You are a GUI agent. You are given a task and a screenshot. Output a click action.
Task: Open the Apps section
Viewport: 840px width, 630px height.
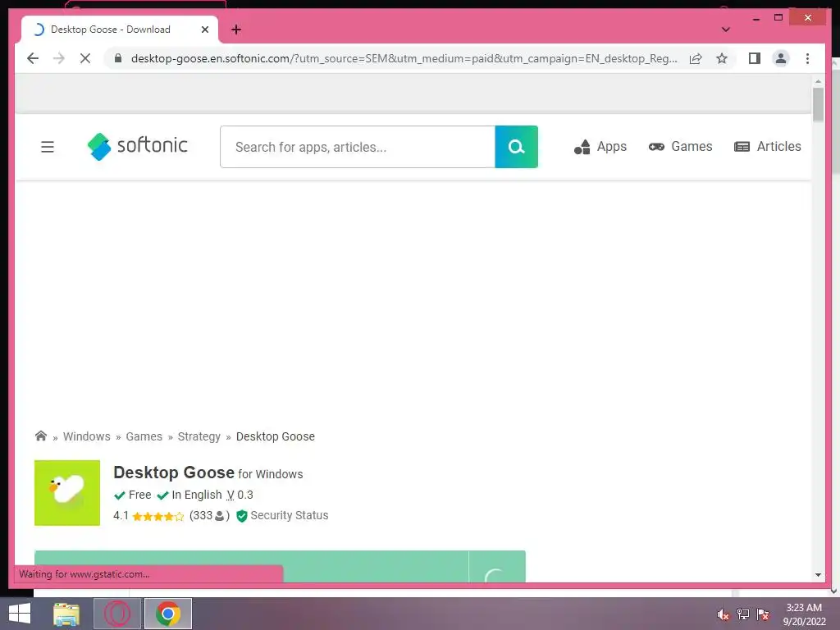tap(600, 146)
